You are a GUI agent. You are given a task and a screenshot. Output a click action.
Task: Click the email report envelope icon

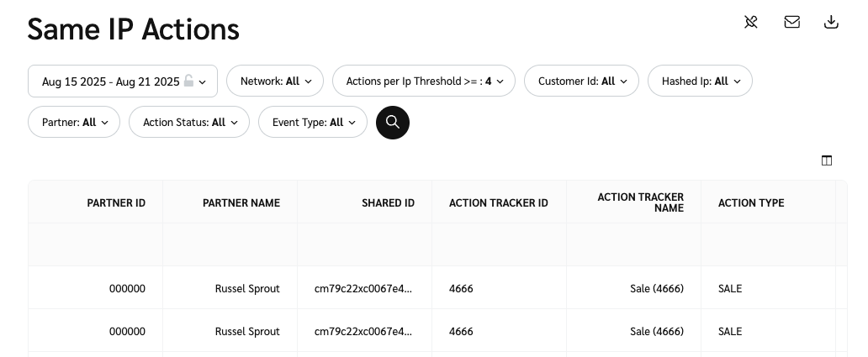pos(791,23)
